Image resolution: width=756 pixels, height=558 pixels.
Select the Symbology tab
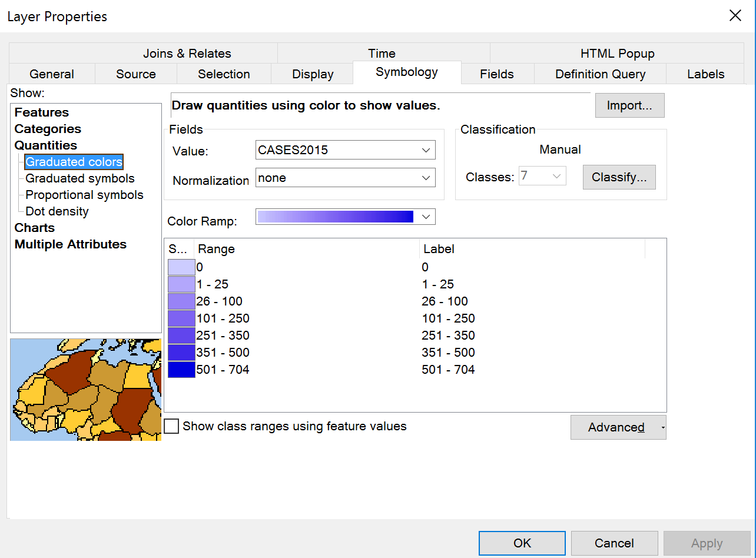[x=407, y=72]
